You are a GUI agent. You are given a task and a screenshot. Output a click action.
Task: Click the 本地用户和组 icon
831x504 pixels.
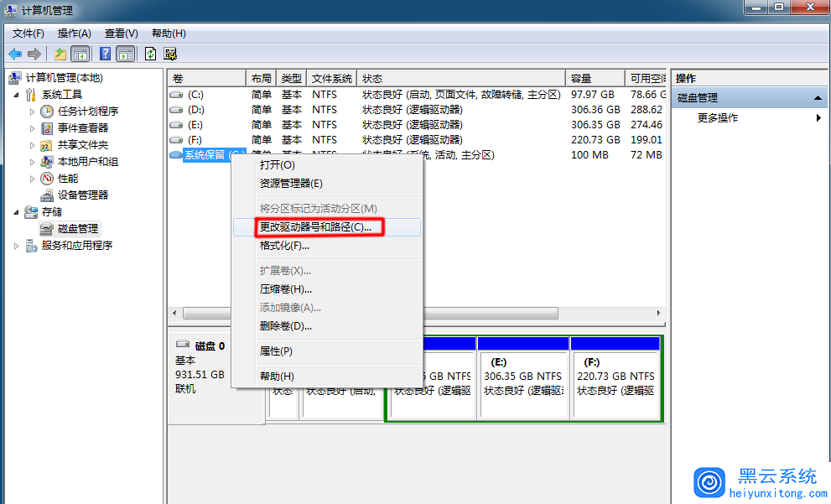(x=47, y=162)
